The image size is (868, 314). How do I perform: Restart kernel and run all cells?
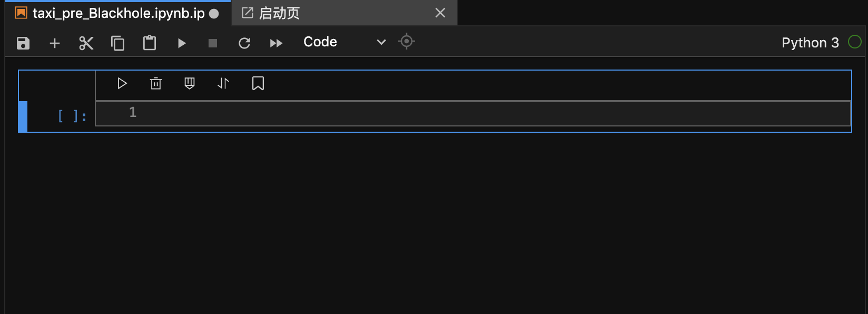[276, 43]
